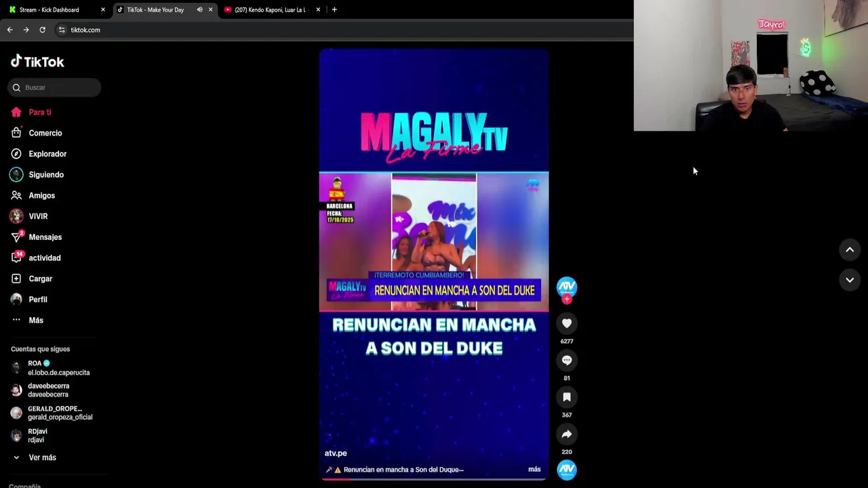Mute the TikTok tab audio

(x=199, y=9)
